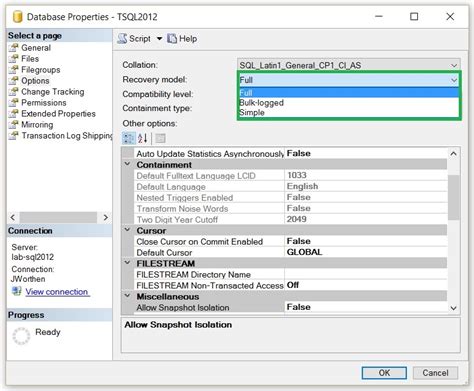Collapse the Containment category
474x391 pixels.
tap(127, 164)
